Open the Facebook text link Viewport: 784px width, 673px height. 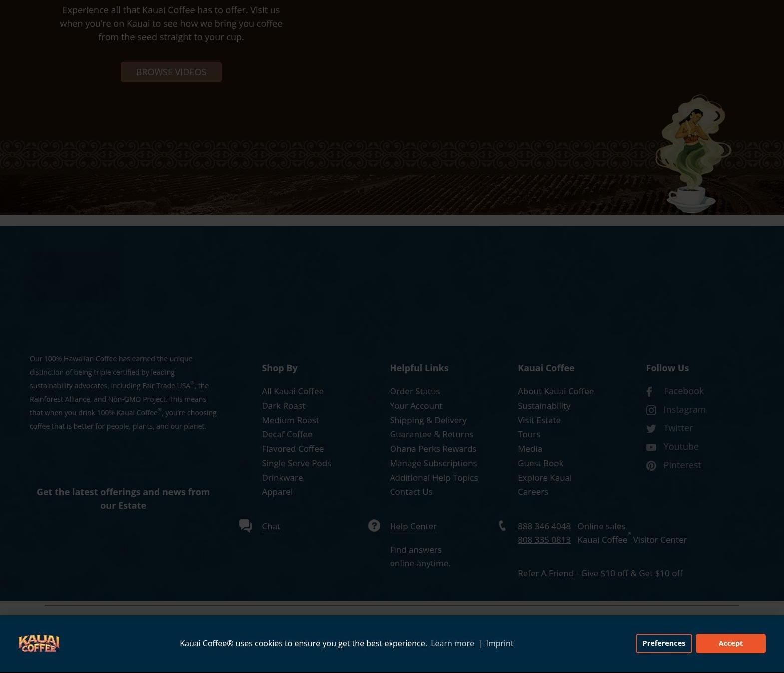[x=684, y=391]
